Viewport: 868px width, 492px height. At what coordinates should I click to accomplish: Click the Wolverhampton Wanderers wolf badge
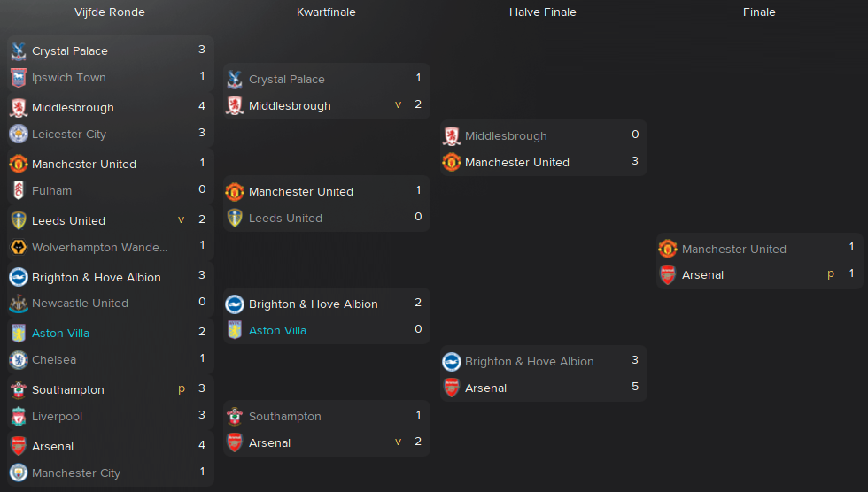[x=19, y=247]
